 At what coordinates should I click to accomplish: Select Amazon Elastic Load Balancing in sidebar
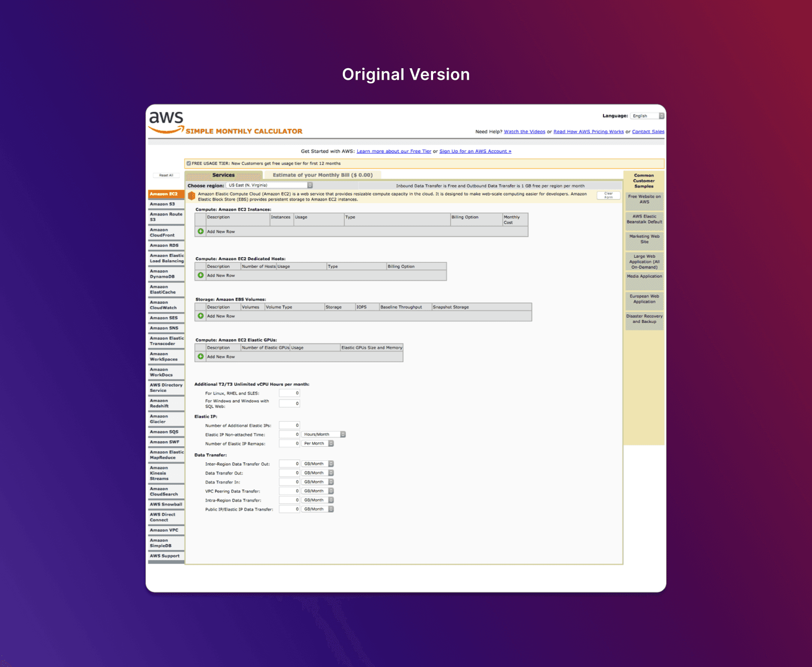coord(166,258)
